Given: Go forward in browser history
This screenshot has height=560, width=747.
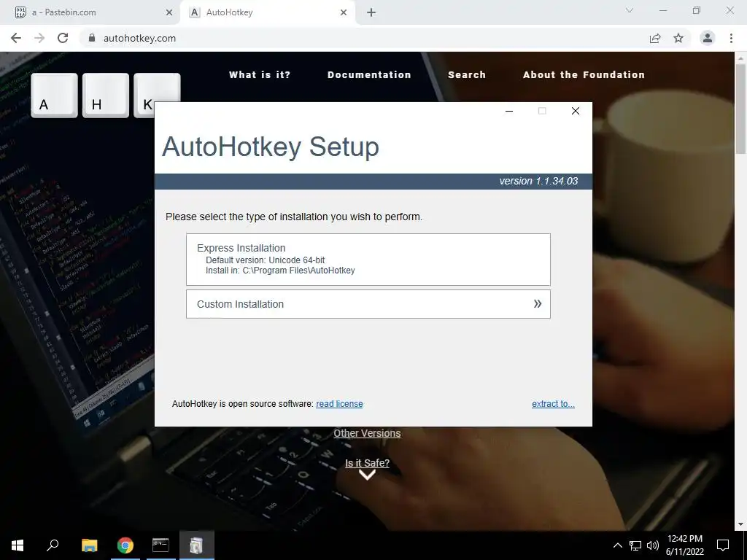Looking at the screenshot, I should (39, 38).
